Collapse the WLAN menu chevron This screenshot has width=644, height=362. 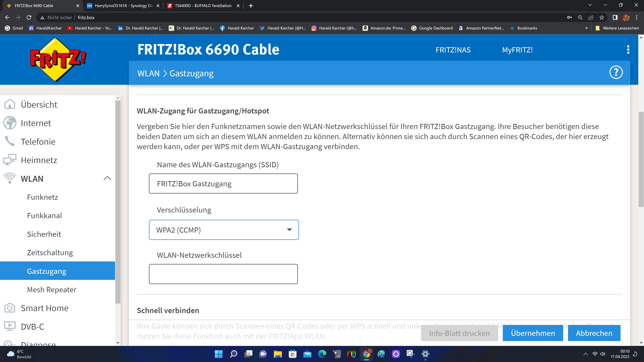point(107,178)
